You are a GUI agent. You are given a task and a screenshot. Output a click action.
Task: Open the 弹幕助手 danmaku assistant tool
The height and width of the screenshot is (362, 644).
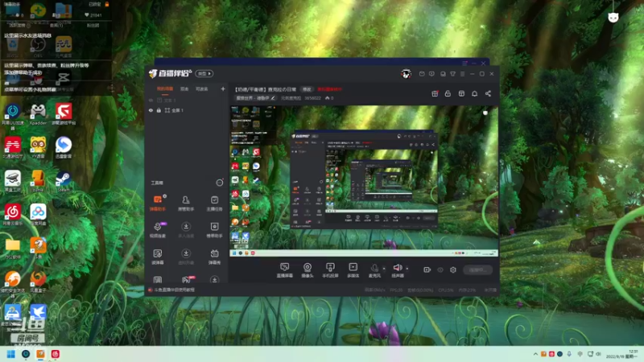click(x=158, y=203)
